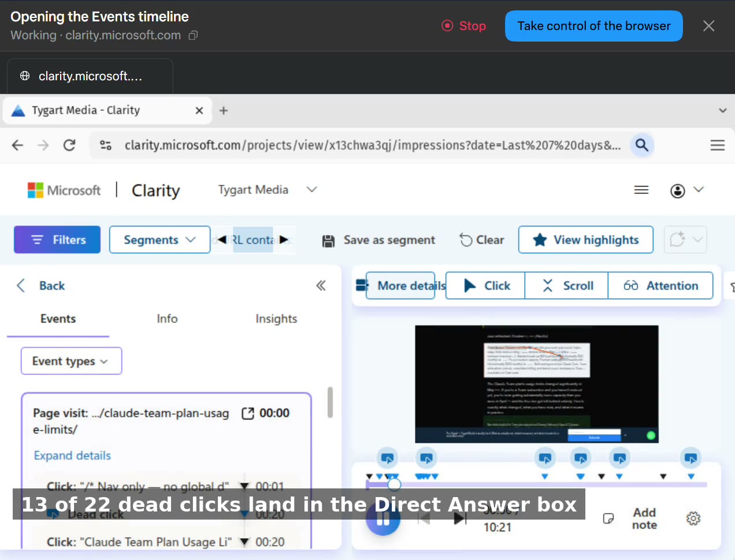View site information icon in address bar
The image size is (735, 560).
point(106,145)
